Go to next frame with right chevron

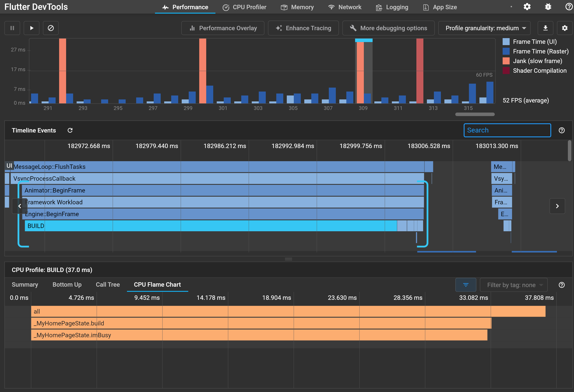557,206
